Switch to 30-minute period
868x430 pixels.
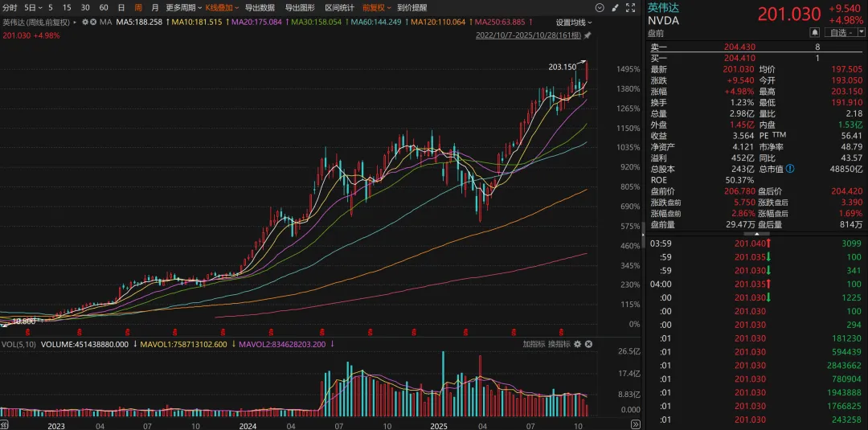[85, 8]
